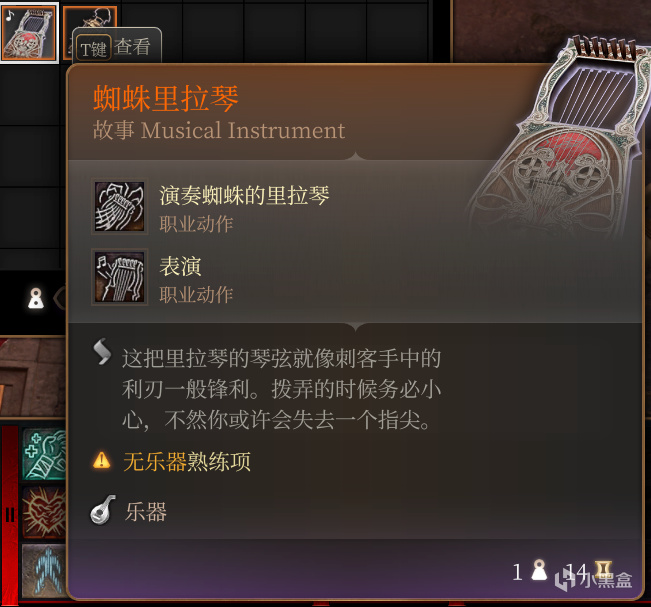Select the green bandaged hand ability icon

[x=44, y=455]
